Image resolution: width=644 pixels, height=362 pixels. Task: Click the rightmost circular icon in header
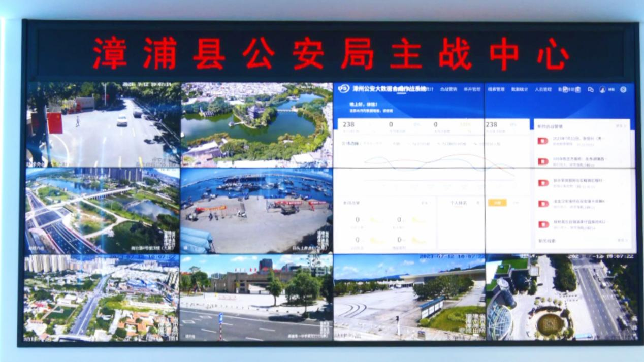[623, 90]
